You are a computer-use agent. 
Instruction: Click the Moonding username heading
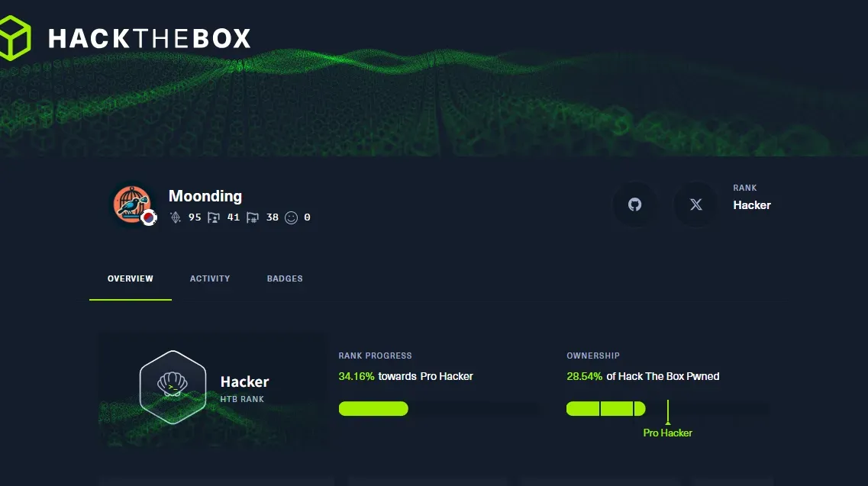tap(205, 196)
